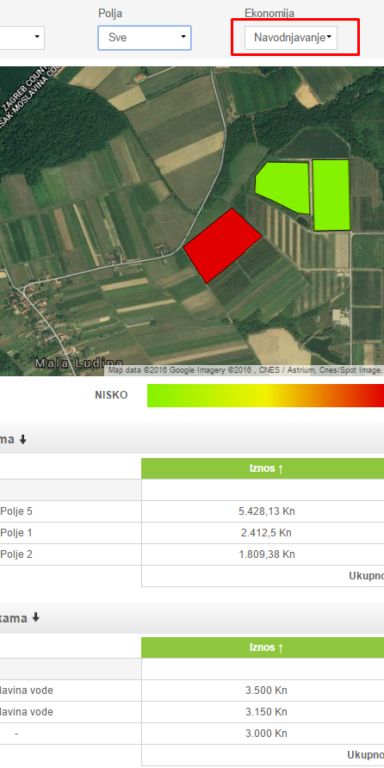Click the Polje 1 table row
Screen dimensions: 384x768
click(x=192, y=533)
